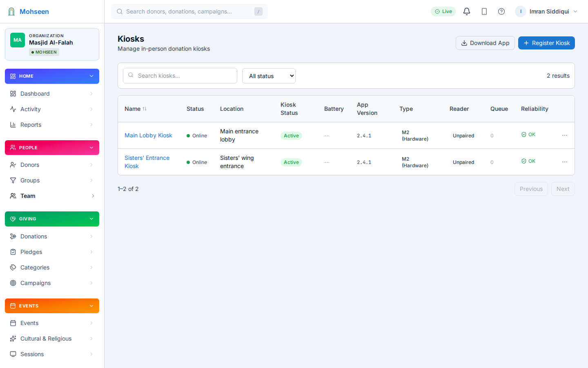This screenshot has width=588, height=368.
Task: Click the Donations hand-coins icon
Action: click(x=13, y=236)
